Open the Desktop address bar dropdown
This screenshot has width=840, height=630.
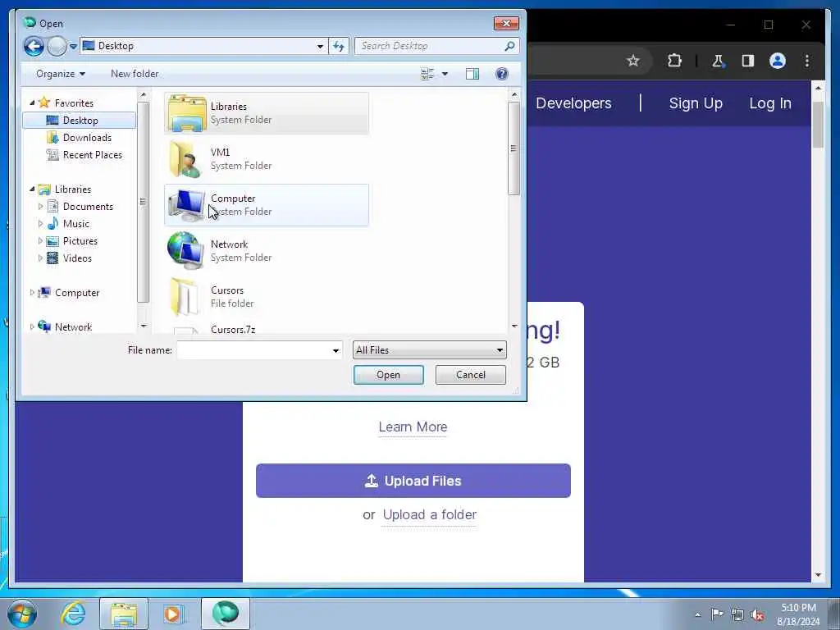point(320,46)
